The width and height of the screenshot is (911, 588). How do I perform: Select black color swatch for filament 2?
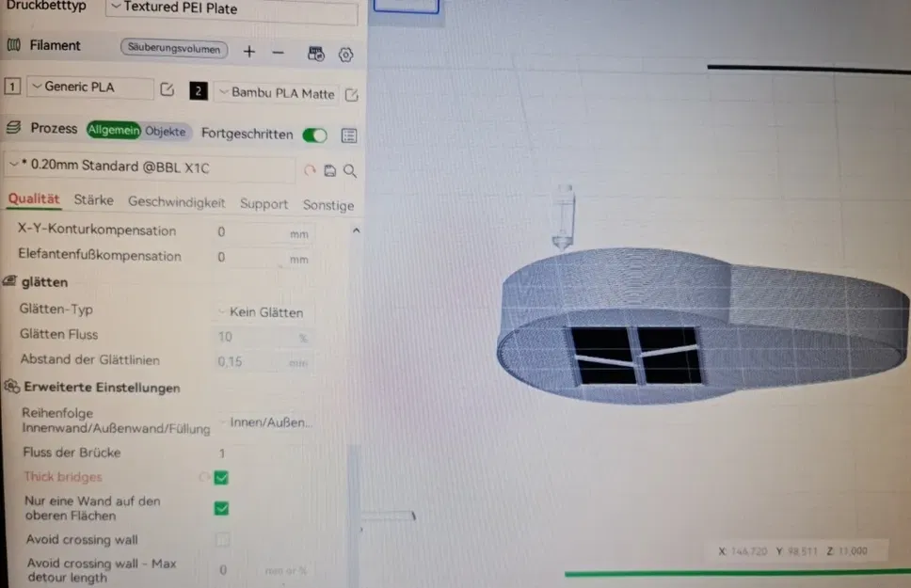199,90
